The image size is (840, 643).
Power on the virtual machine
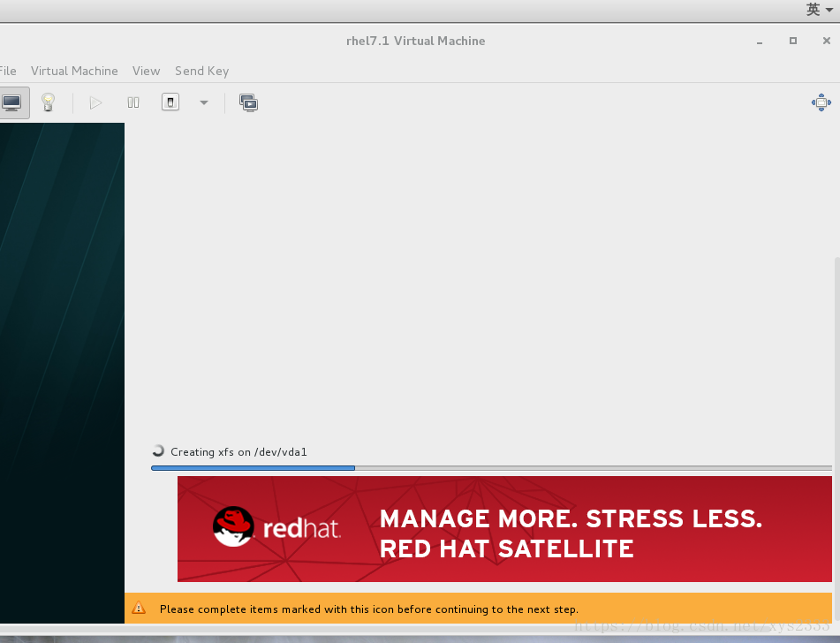click(x=95, y=102)
